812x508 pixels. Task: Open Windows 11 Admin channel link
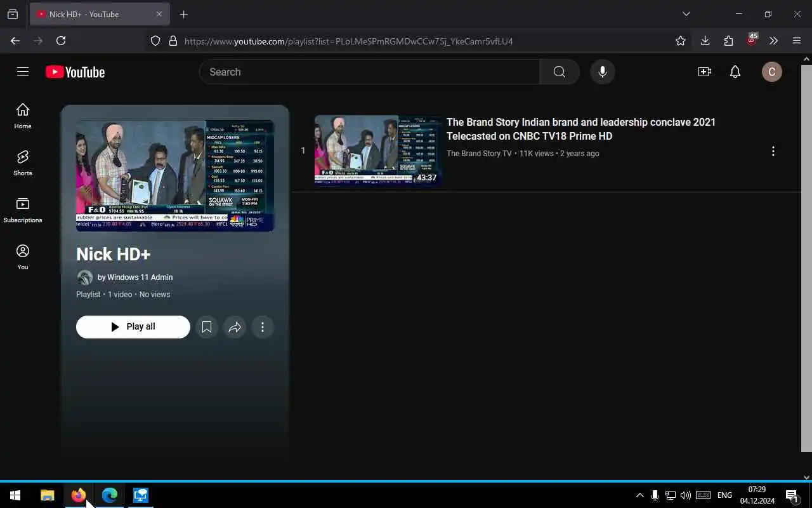(140, 277)
